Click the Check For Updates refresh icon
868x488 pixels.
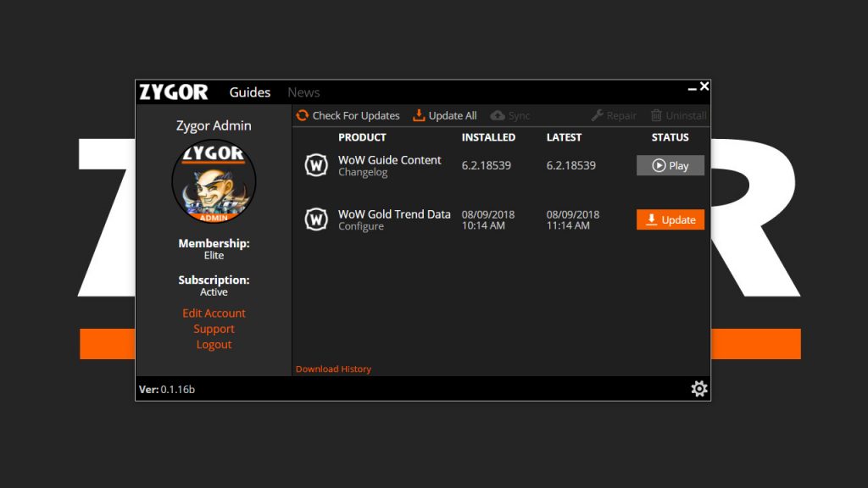click(x=303, y=115)
